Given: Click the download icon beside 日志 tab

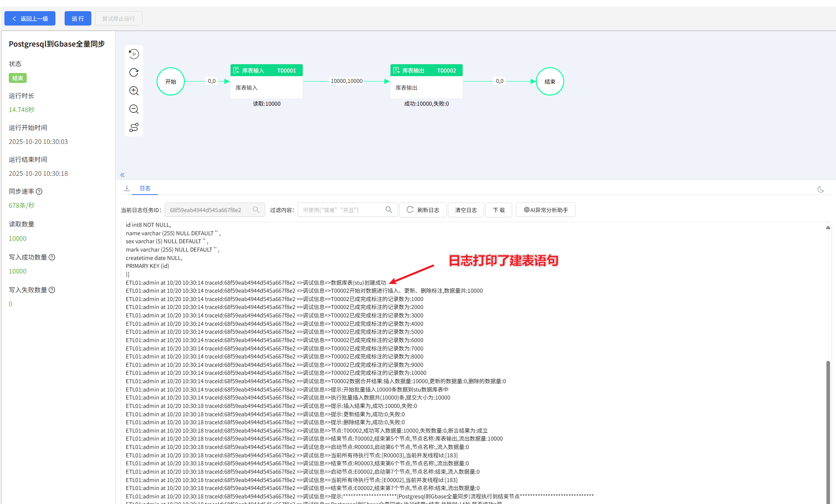Looking at the screenshot, I should (127, 188).
